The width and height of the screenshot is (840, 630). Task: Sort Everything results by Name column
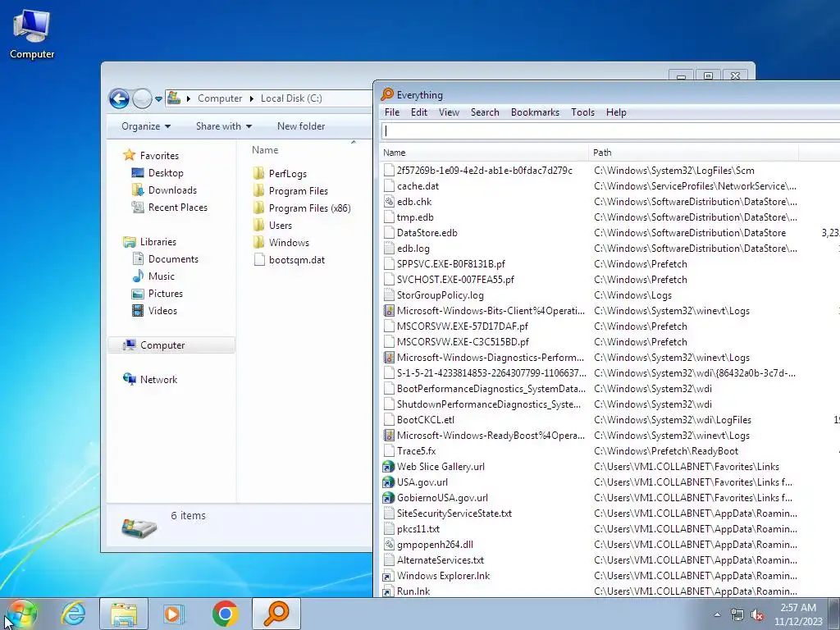tap(484, 153)
